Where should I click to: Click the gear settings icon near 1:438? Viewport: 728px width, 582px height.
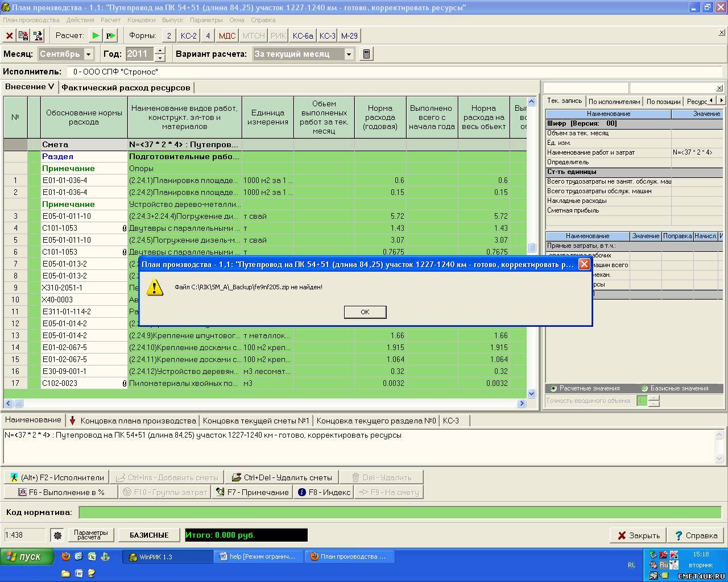[x=57, y=535]
